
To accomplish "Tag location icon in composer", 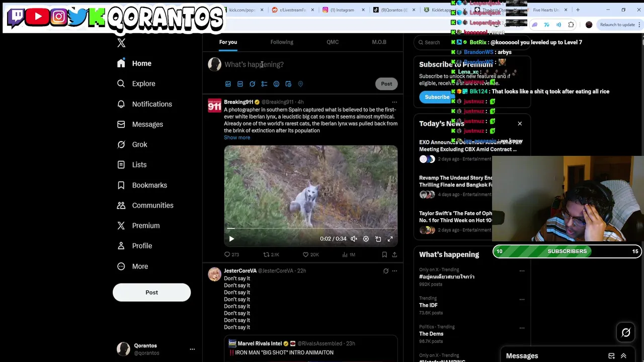I will tap(300, 84).
